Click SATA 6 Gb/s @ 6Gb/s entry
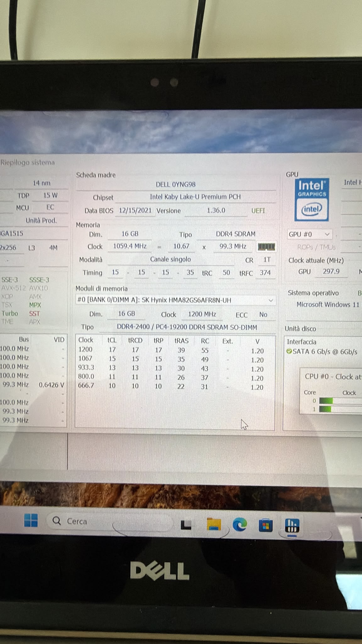362x644 pixels. point(325,352)
